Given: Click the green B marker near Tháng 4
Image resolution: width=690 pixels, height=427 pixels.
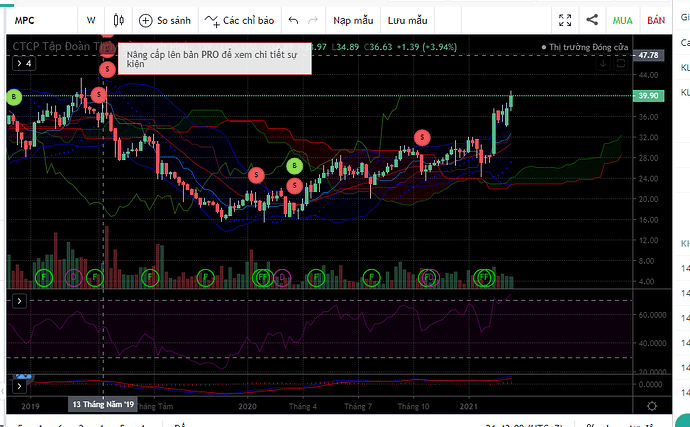Looking at the screenshot, I should pos(294,166).
